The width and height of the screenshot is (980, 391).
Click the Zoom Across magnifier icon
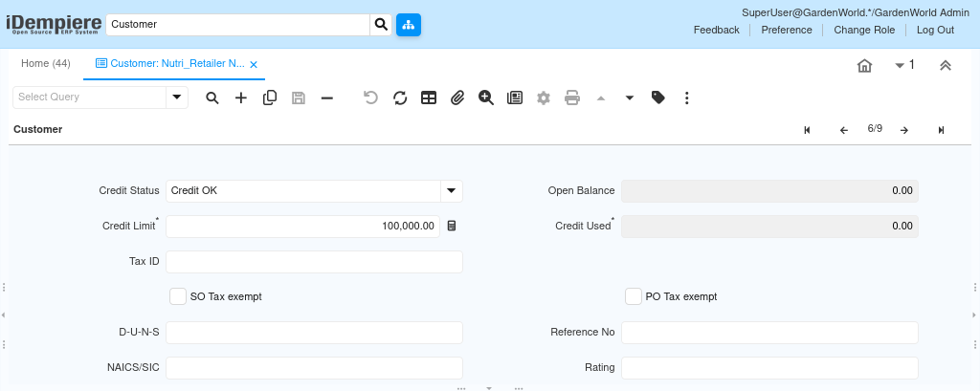486,98
